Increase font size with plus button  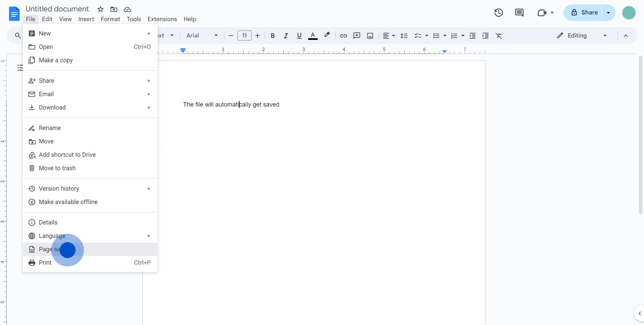(258, 36)
